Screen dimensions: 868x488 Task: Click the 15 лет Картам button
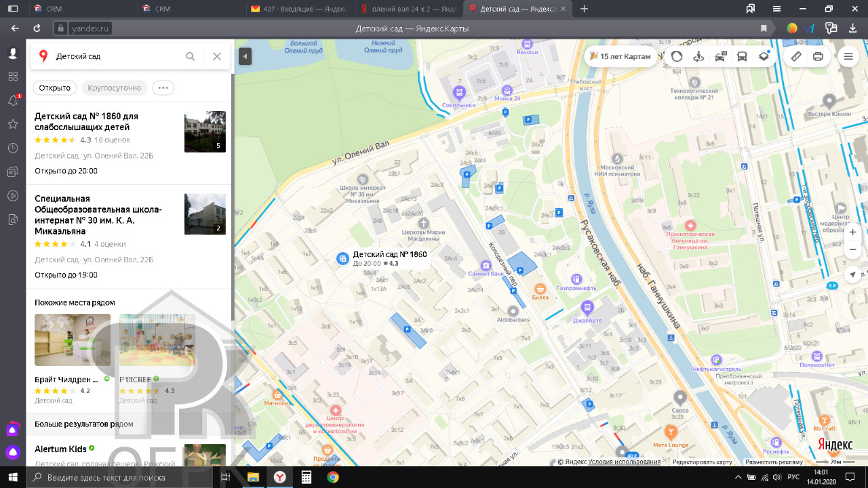pyautogui.click(x=620, y=56)
